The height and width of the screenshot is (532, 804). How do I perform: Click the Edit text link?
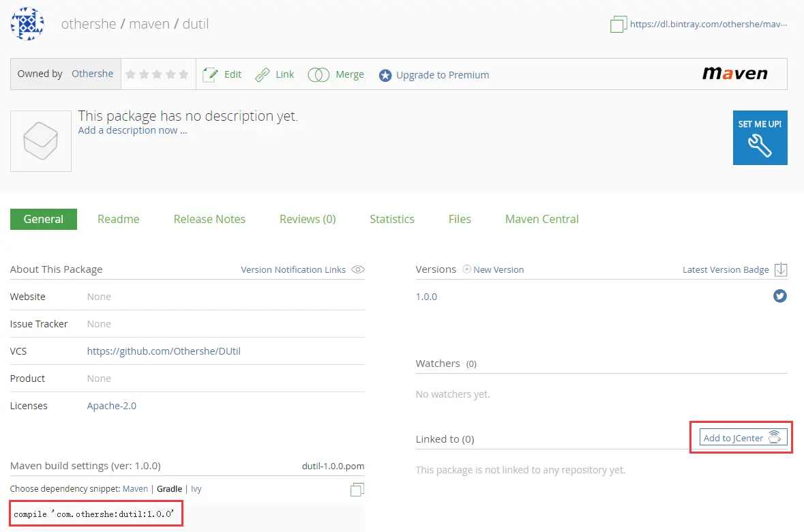pyautogui.click(x=233, y=74)
